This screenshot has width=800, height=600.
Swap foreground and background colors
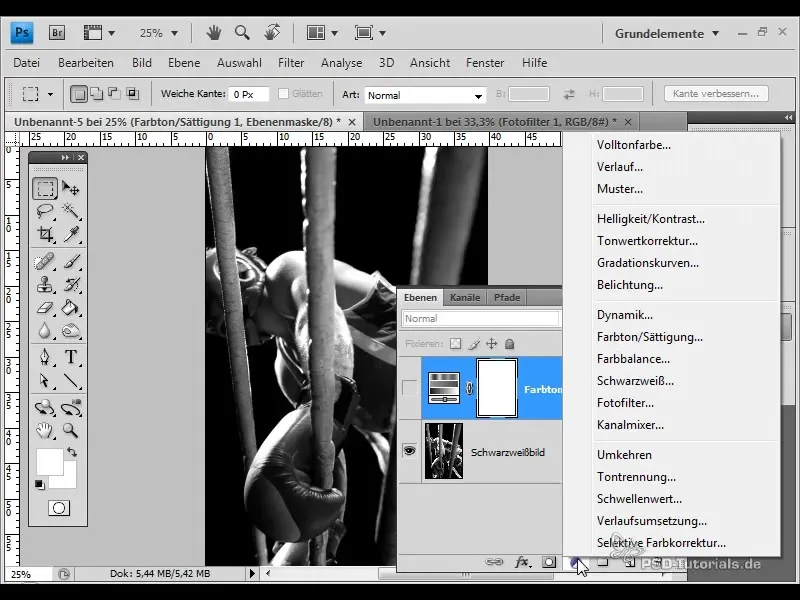pyautogui.click(x=72, y=452)
